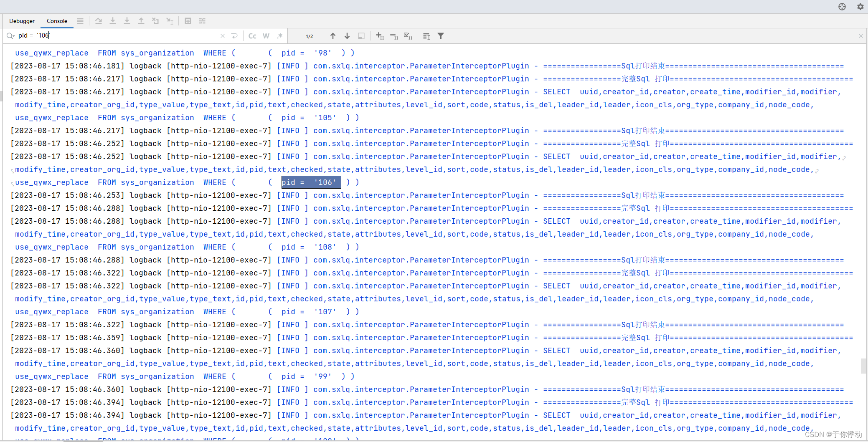Click the 15:08:46.253 log timestamp
The width and height of the screenshot is (868, 442).
point(67,195)
